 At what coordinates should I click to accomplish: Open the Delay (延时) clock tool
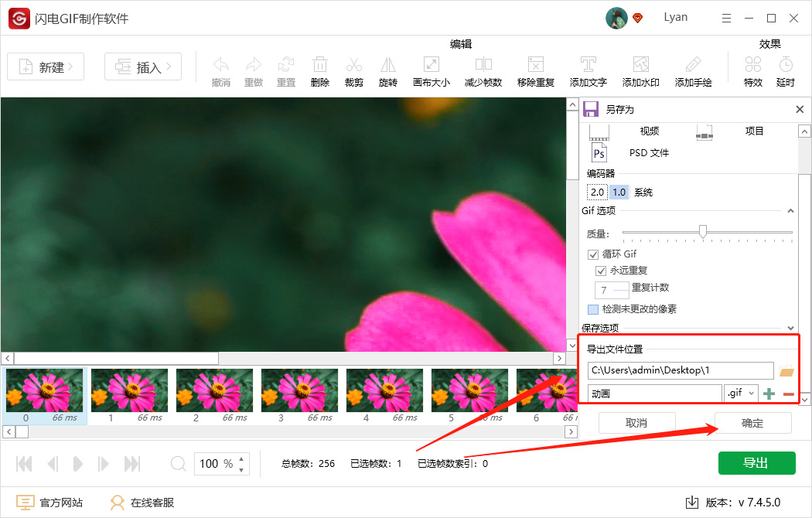point(786,65)
